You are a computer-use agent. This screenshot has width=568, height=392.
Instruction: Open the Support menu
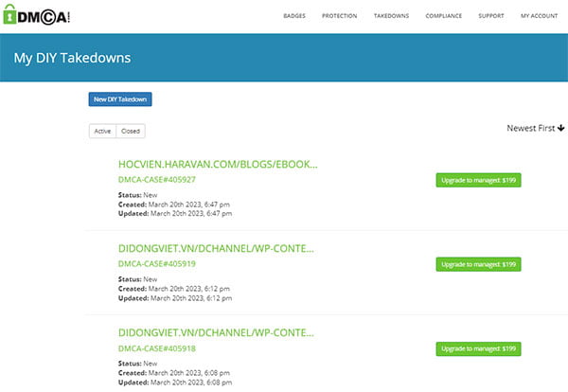490,16
